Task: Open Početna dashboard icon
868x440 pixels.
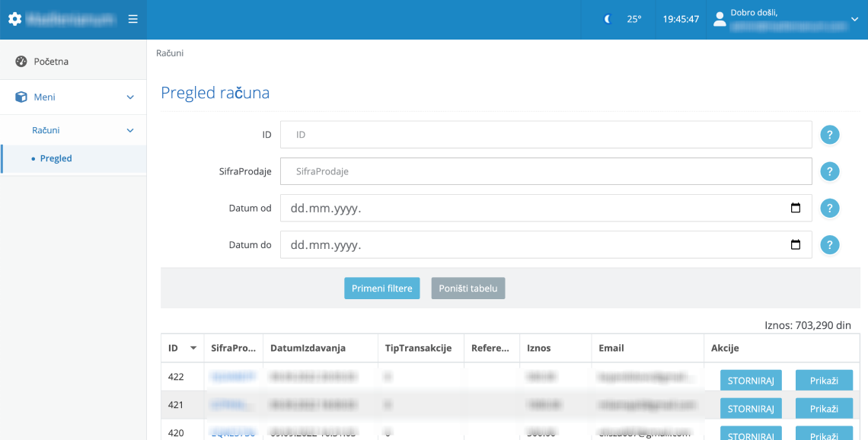Action: 21,62
